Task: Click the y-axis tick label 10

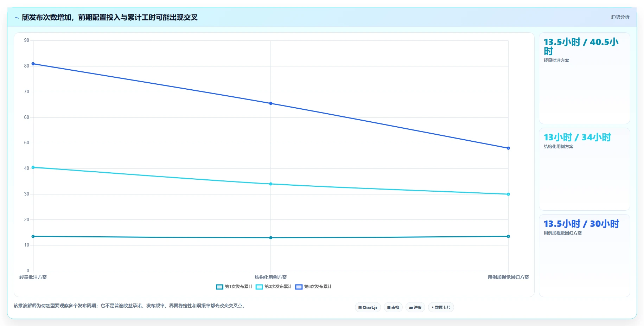Action: click(27, 245)
